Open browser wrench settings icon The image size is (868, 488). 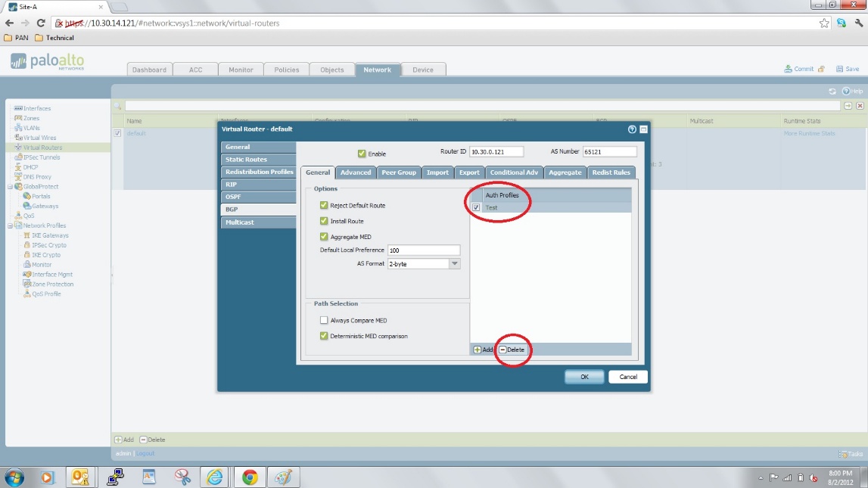pyautogui.click(x=859, y=23)
